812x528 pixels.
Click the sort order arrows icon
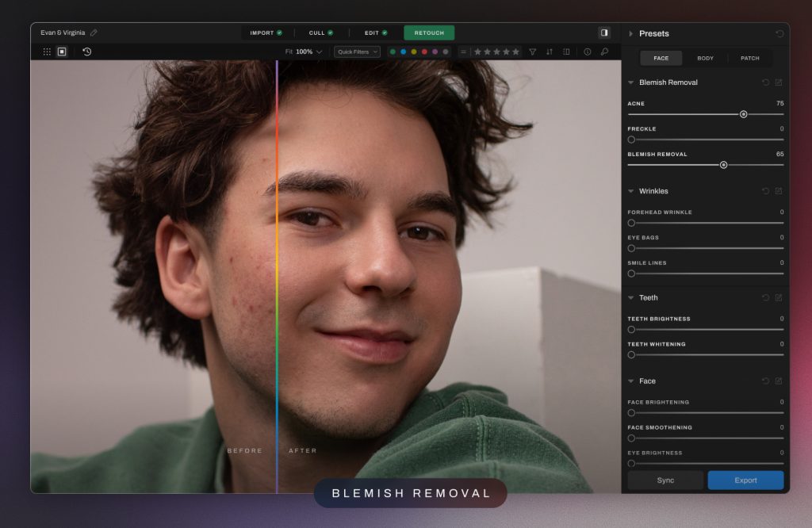coord(550,52)
